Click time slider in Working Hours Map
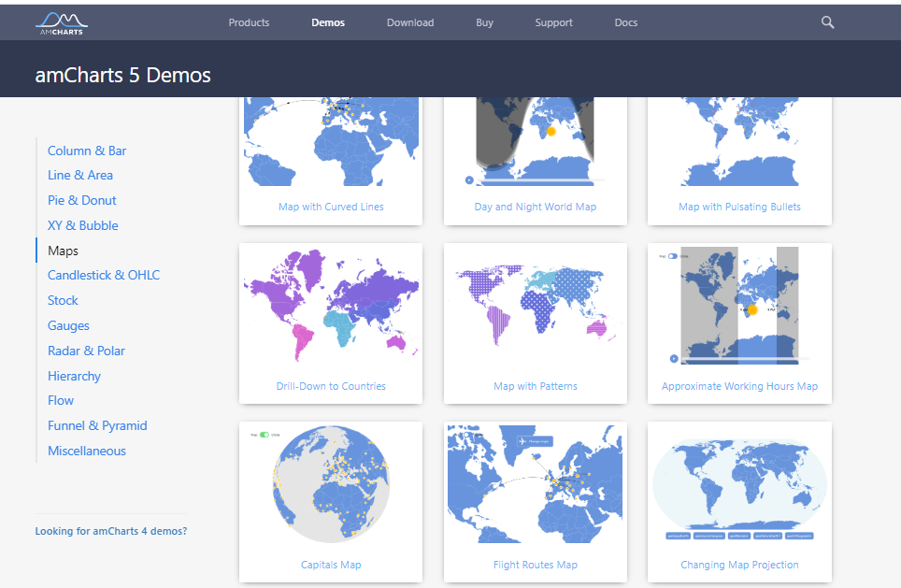 [745, 359]
